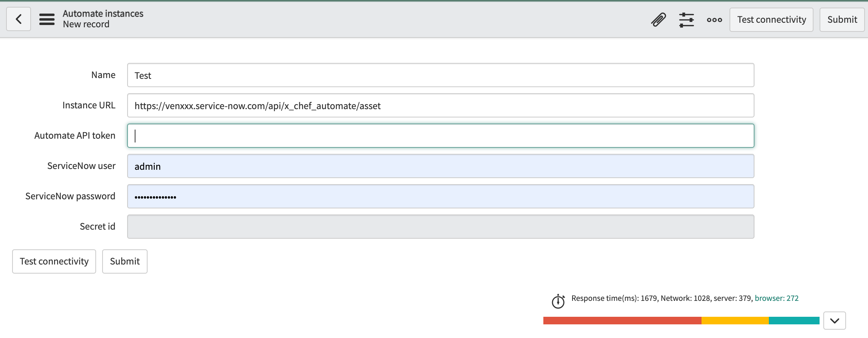
Task: Click into the Automate API token field
Action: tap(440, 136)
